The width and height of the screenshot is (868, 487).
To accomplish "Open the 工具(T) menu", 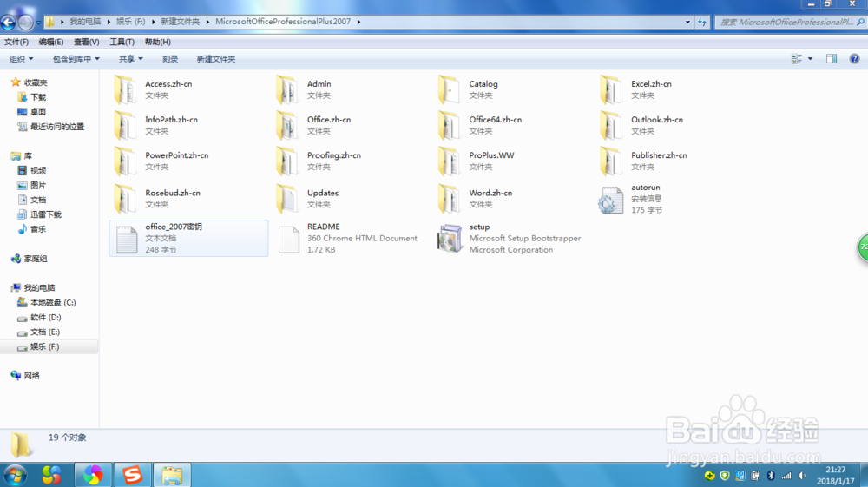I will pyautogui.click(x=122, y=42).
